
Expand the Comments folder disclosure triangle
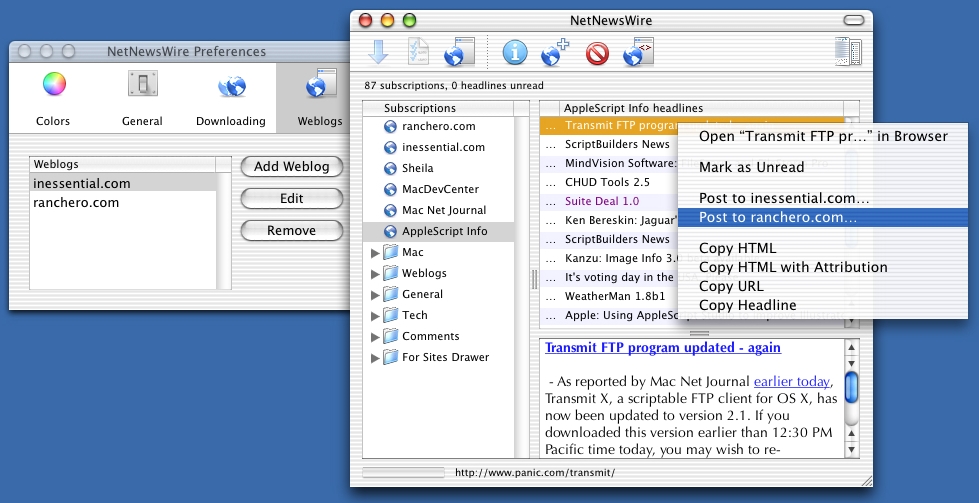tap(375, 337)
